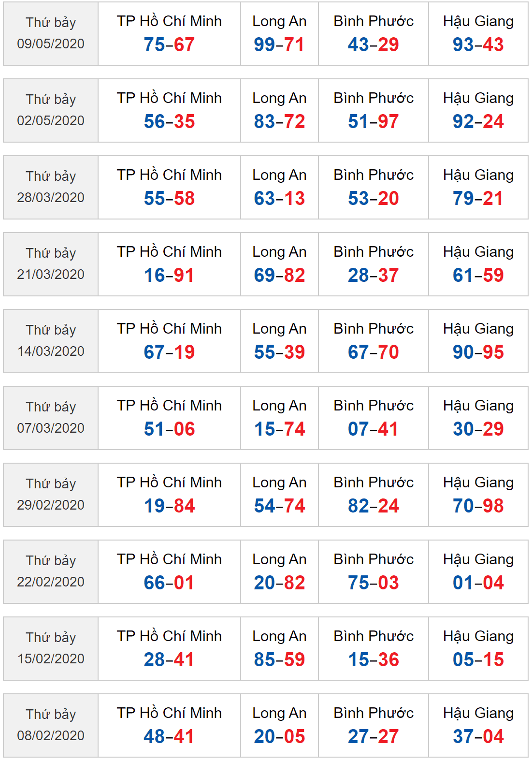Click Hậu Giang result 92-24
Viewport: 532px width, 761px height.
click(478, 121)
